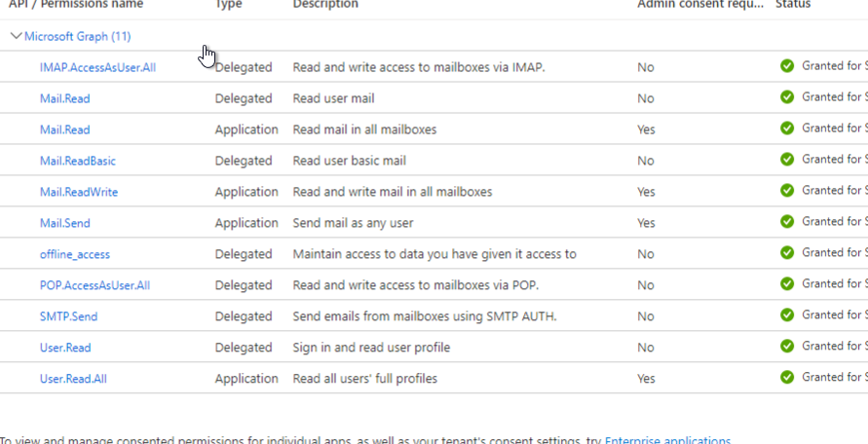868x444 pixels.
Task: Select the offline_access permission
Action: (75, 255)
